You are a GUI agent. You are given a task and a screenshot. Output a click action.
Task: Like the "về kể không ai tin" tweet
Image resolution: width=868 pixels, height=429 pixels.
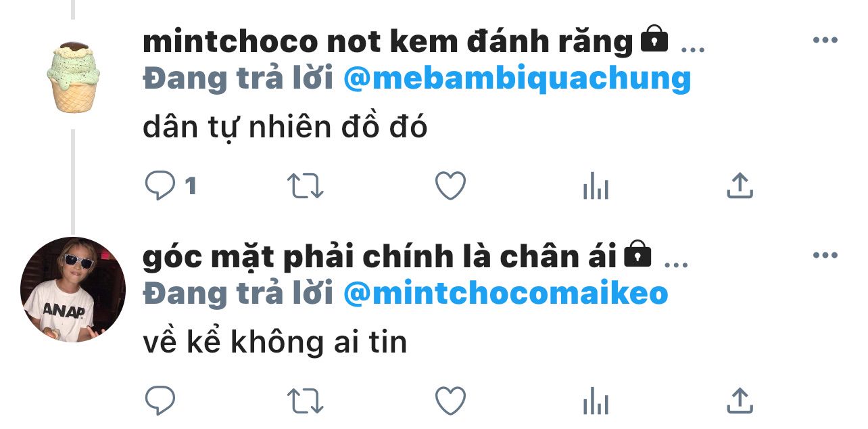450,401
